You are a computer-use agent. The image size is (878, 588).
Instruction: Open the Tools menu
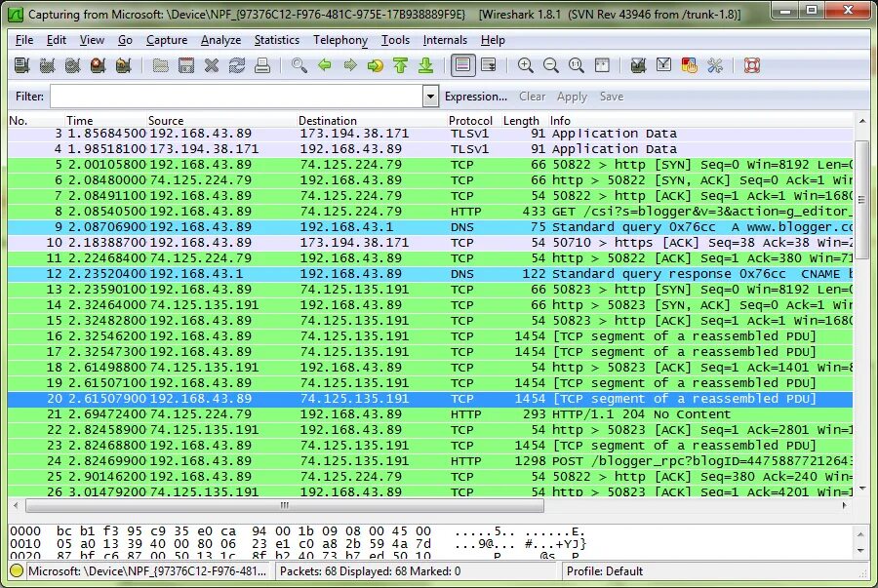pyautogui.click(x=395, y=40)
